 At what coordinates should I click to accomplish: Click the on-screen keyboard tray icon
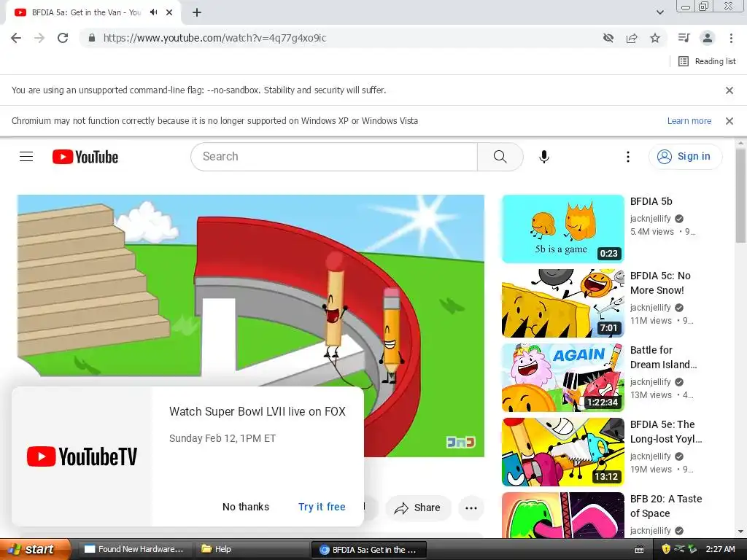[x=639, y=550]
